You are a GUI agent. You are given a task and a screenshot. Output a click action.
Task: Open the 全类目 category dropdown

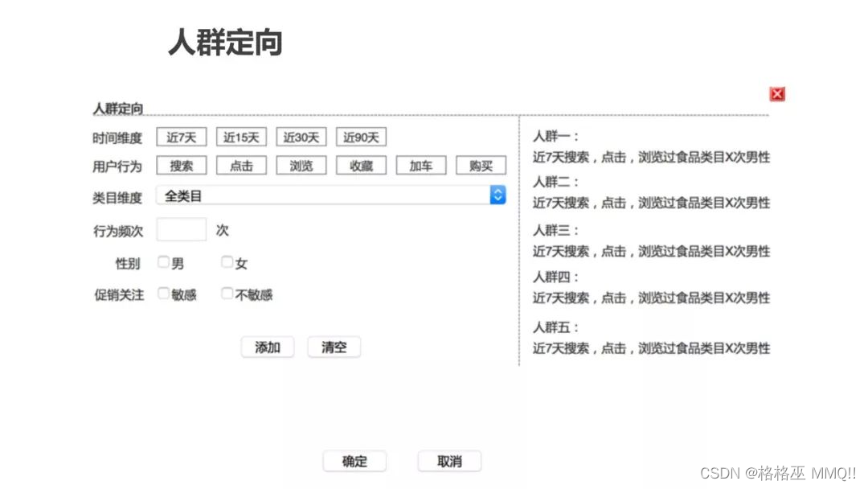pos(497,195)
